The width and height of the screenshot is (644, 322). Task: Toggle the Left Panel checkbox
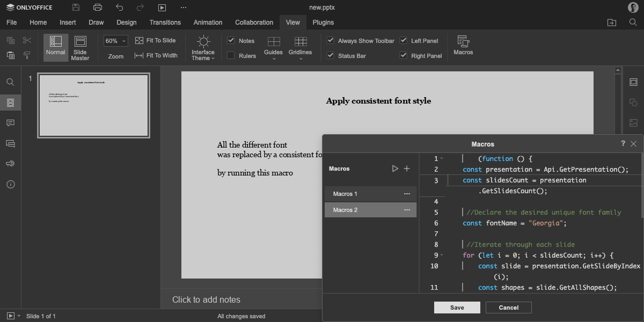click(404, 41)
